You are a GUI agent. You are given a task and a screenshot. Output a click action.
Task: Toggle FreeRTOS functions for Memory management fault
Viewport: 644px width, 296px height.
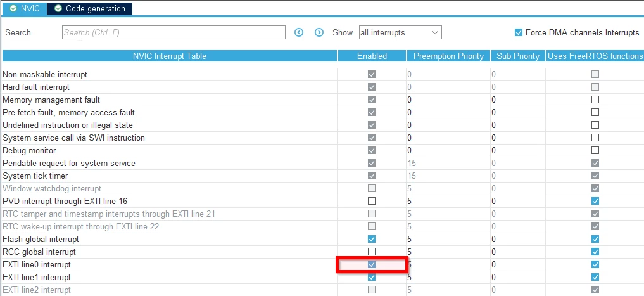click(x=595, y=100)
